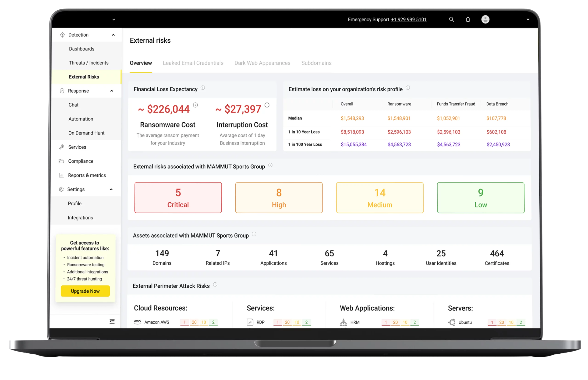
Task: Click the Ubuntu server icon
Action: [x=452, y=322]
